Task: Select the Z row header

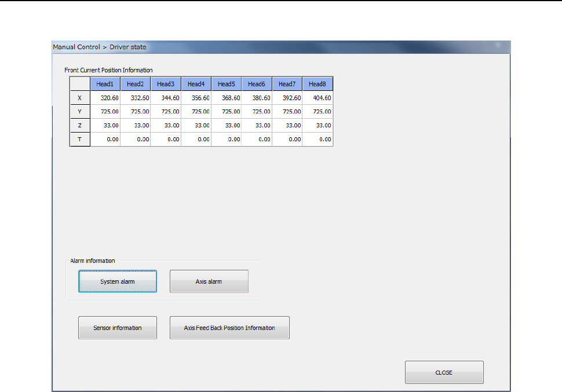Action: [x=80, y=126]
